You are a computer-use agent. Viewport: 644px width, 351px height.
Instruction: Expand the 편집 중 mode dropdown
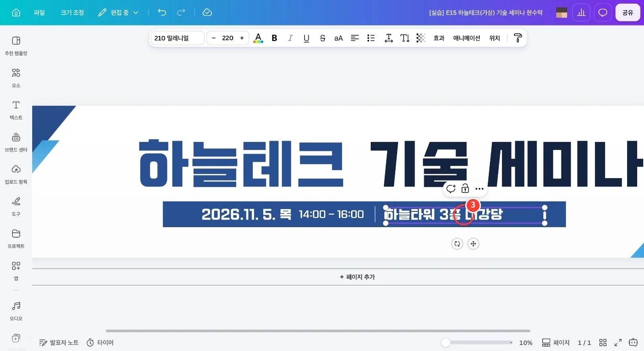[118, 12]
